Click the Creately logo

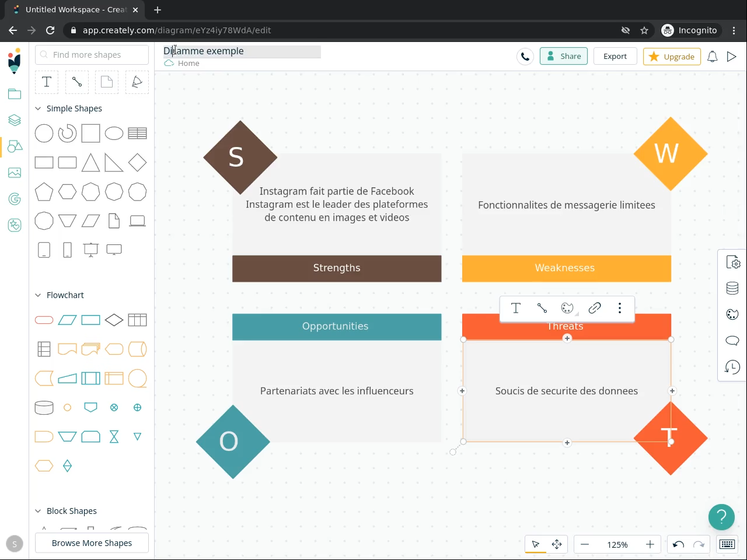(15, 61)
